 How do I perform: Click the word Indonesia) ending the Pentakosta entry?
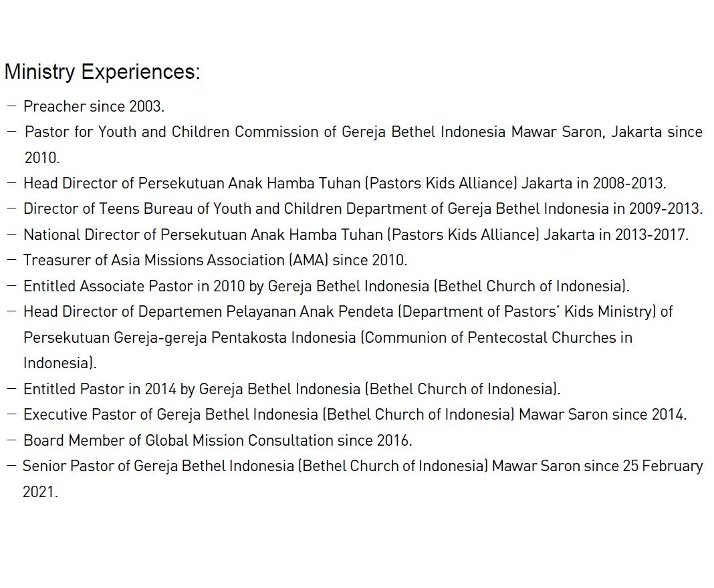(60, 363)
